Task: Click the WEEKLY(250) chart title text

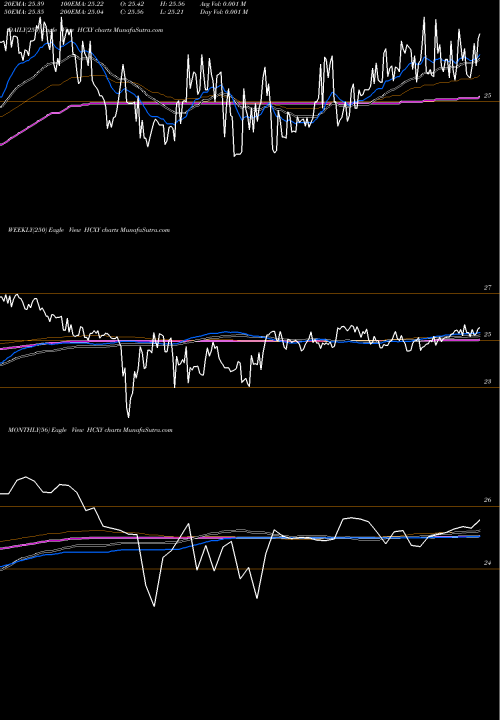Action: pyautogui.click(x=89, y=230)
